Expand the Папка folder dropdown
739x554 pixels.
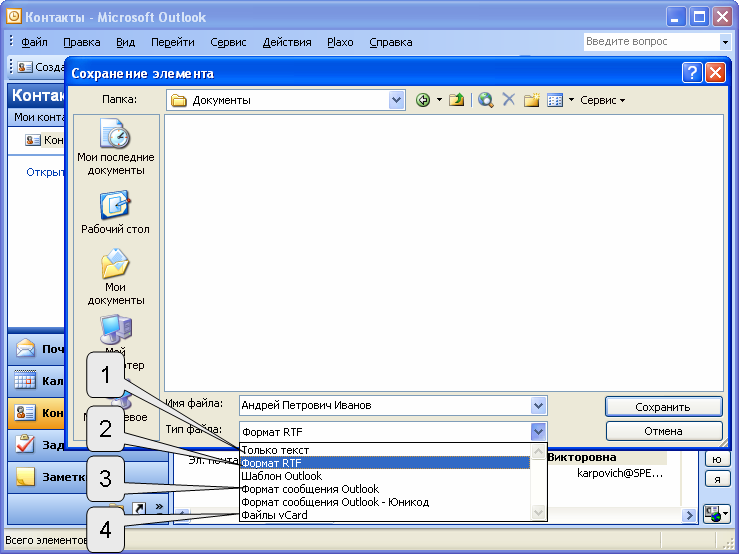396,100
